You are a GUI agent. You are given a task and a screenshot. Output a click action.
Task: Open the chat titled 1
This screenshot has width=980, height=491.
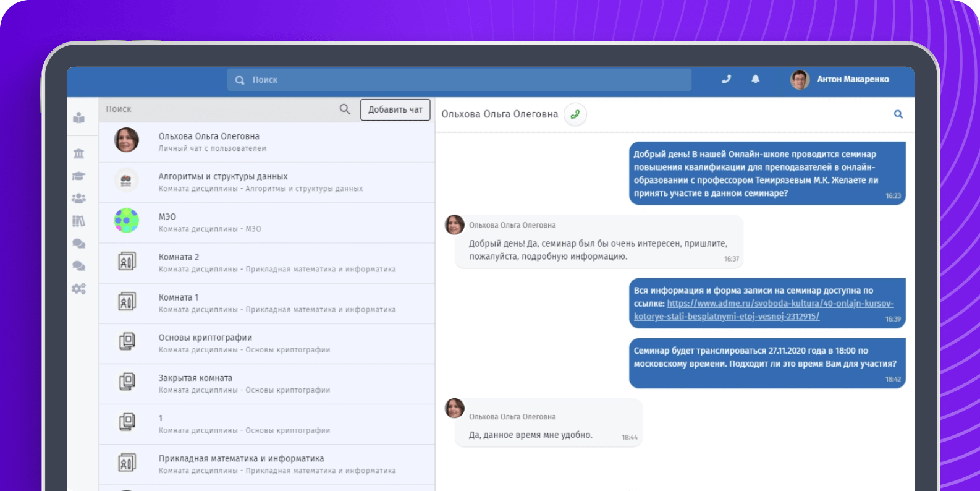tap(267, 424)
